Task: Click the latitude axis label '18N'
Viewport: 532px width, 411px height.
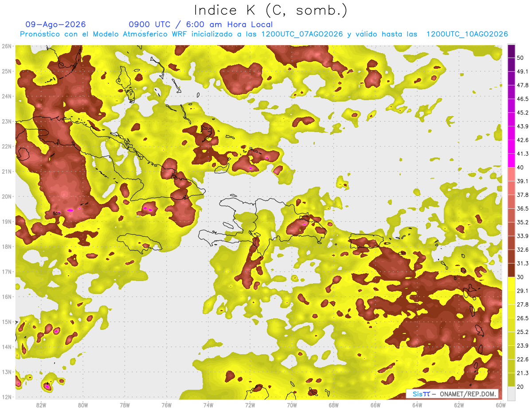Action: (7, 247)
